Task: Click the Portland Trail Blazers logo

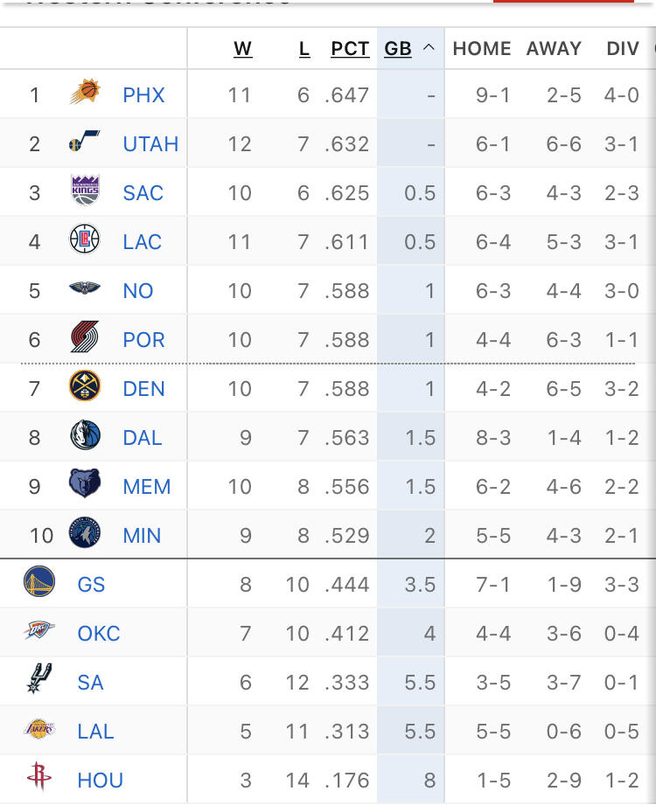Action: [85, 338]
